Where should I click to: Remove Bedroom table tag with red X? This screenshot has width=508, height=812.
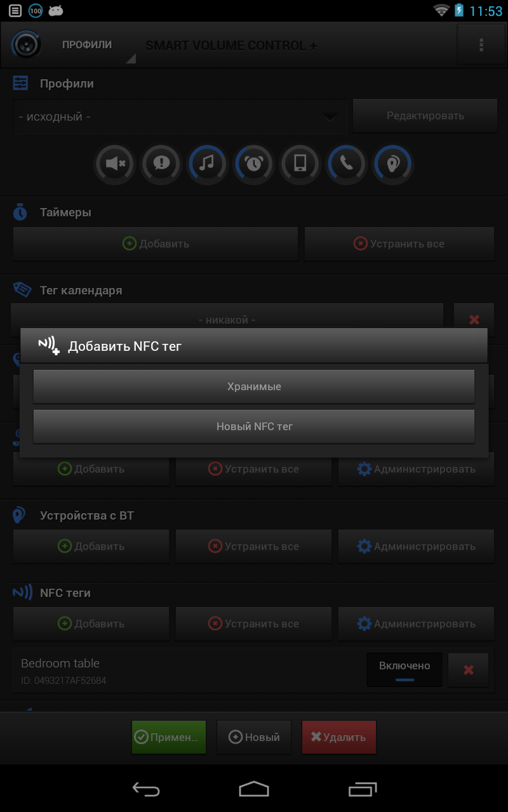point(469,670)
